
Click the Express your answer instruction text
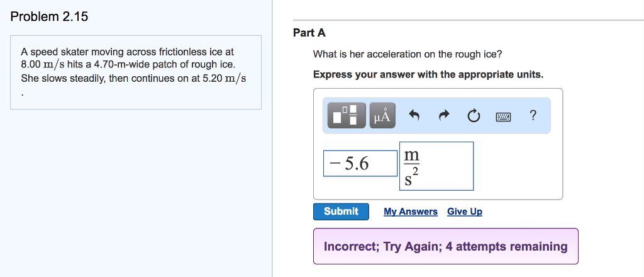(428, 75)
